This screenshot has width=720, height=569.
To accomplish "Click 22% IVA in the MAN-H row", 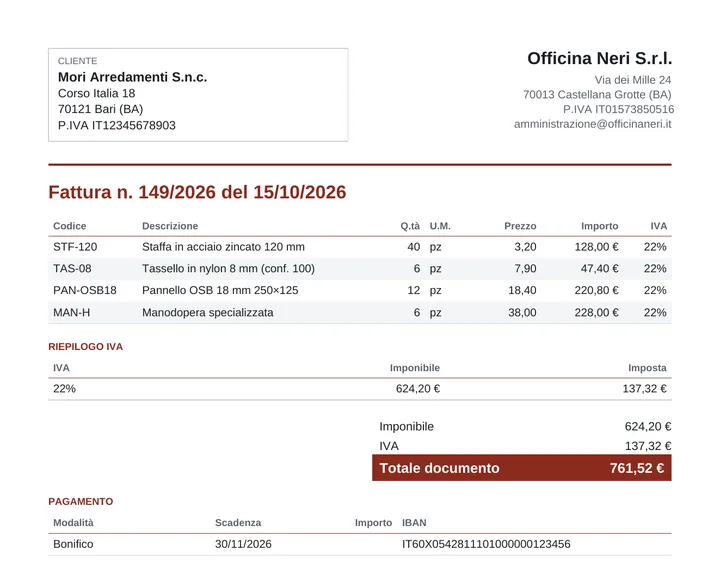I will (x=655, y=313).
